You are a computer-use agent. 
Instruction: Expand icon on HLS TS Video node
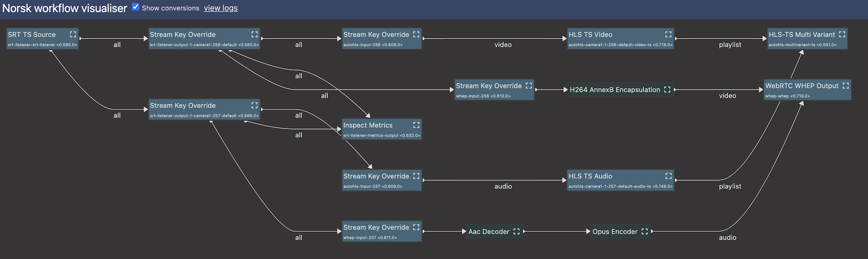click(x=668, y=34)
